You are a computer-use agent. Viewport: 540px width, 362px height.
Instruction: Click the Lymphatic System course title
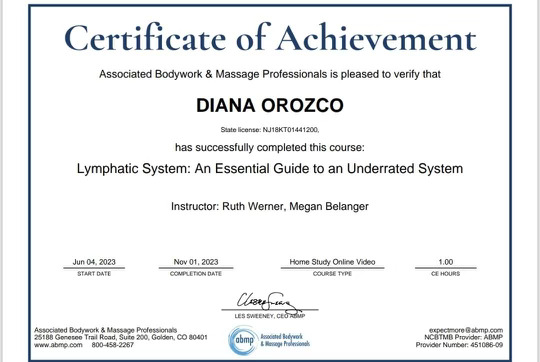270,168
